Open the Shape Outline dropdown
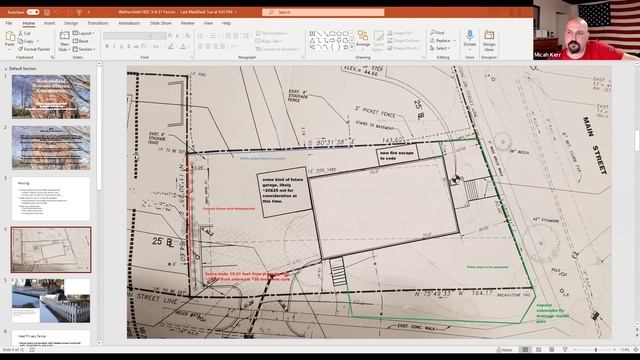 pos(404,40)
